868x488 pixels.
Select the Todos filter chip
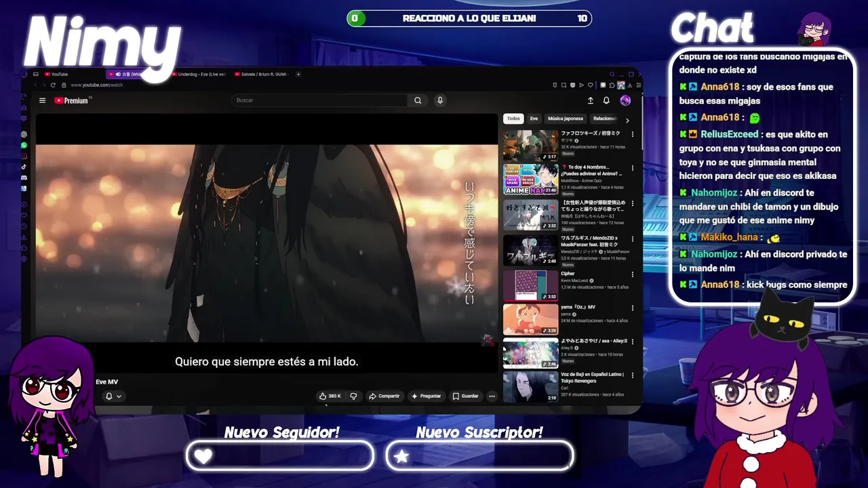[x=513, y=119]
